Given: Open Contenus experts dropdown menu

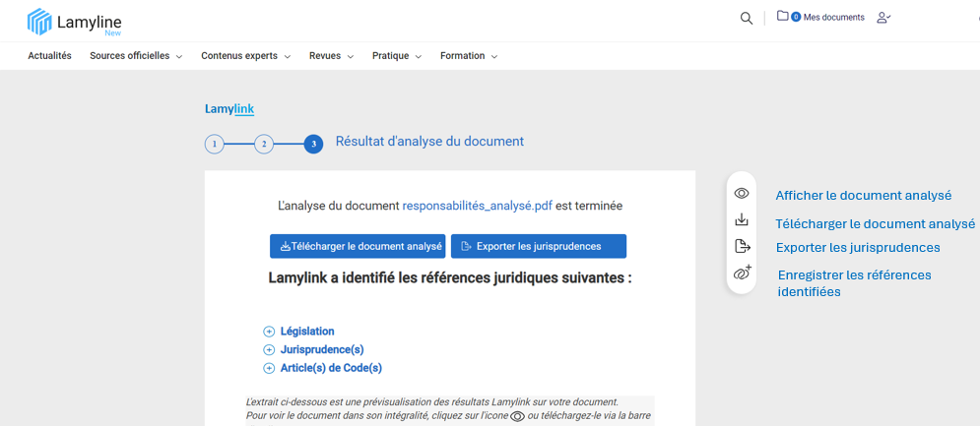Looking at the screenshot, I should point(245,56).
